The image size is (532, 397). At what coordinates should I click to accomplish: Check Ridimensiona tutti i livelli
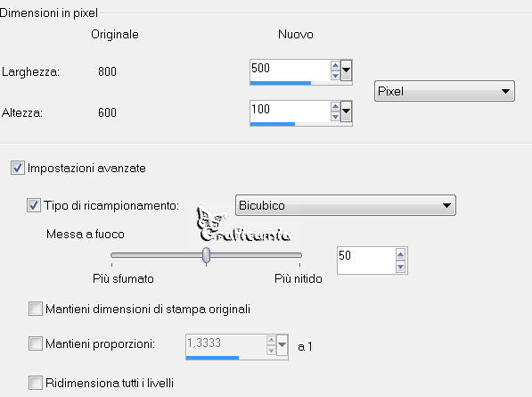[36, 383]
